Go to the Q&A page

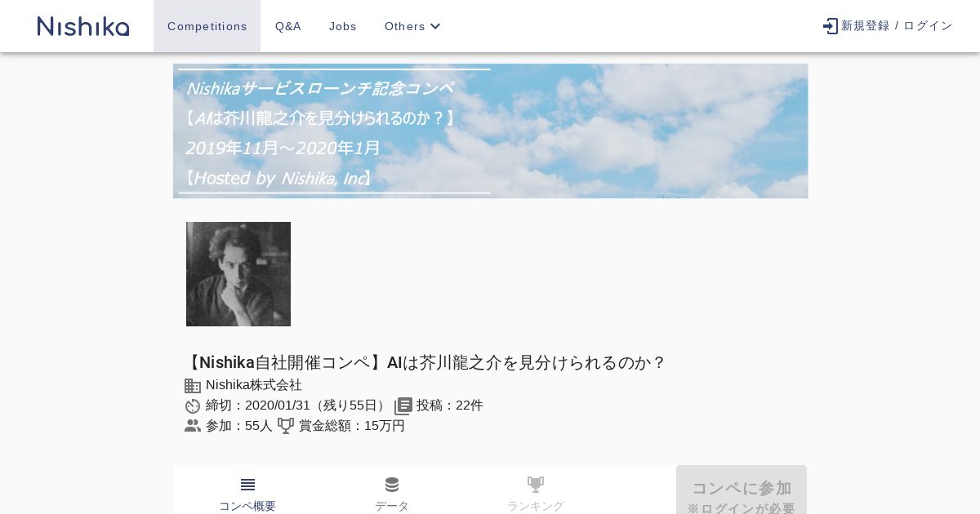(x=288, y=26)
